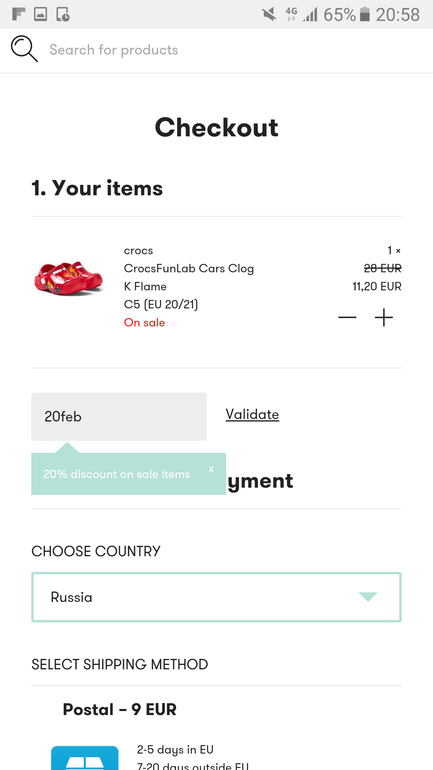The height and width of the screenshot is (770, 433).
Task: Tap the crocs brand name
Action: pyautogui.click(x=138, y=250)
